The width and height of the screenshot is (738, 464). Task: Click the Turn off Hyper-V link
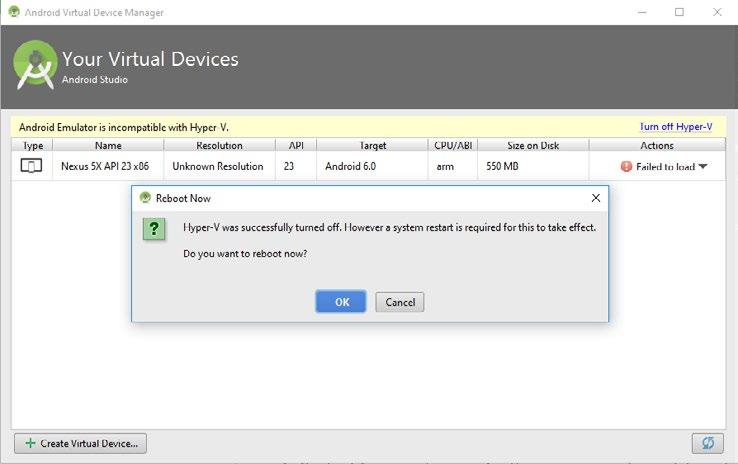[676, 127]
